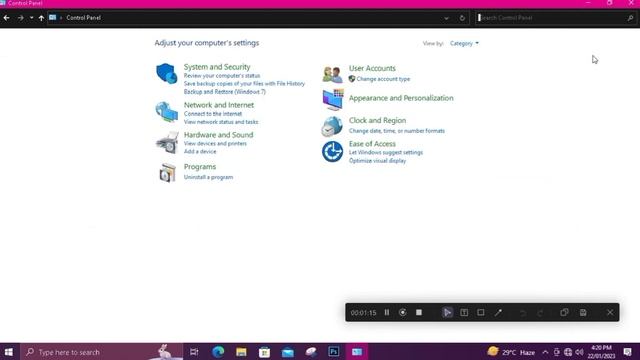640x360 pixels.
Task: Select the text tool on recorder bar
Action: tap(464, 313)
